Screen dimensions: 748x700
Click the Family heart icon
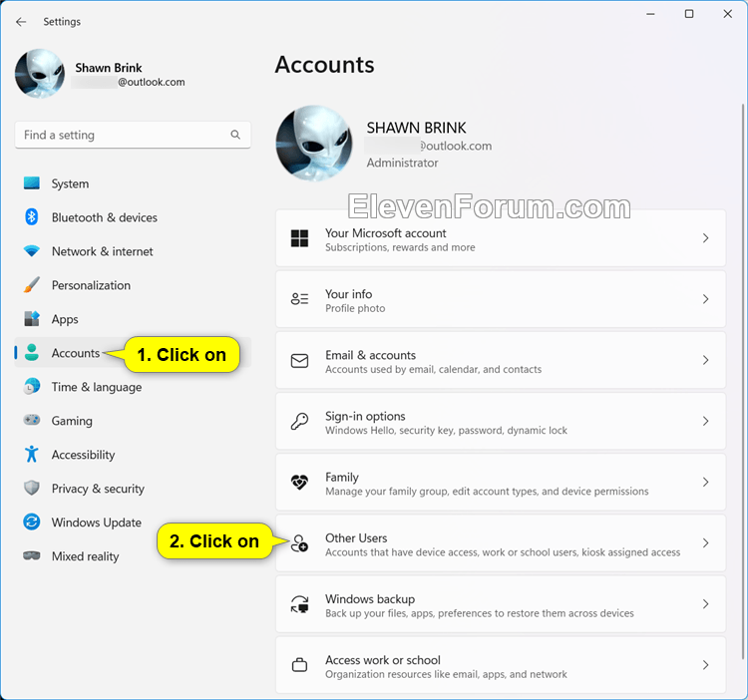(x=299, y=482)
